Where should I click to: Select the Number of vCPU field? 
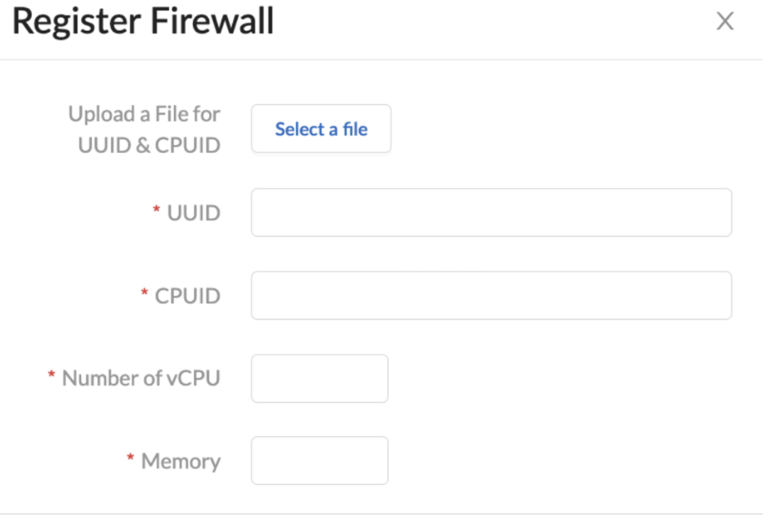tap(319, 377)
